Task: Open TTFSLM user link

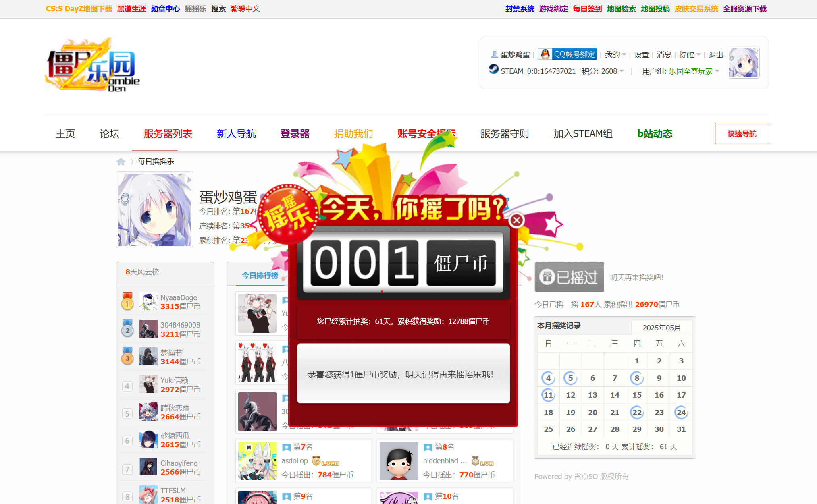Action: pos(173,490)
